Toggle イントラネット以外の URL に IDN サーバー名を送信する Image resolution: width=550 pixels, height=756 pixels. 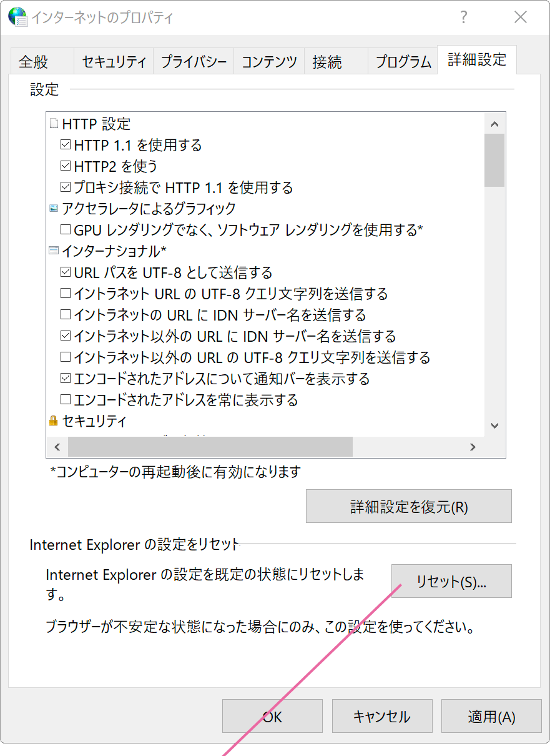66,336
